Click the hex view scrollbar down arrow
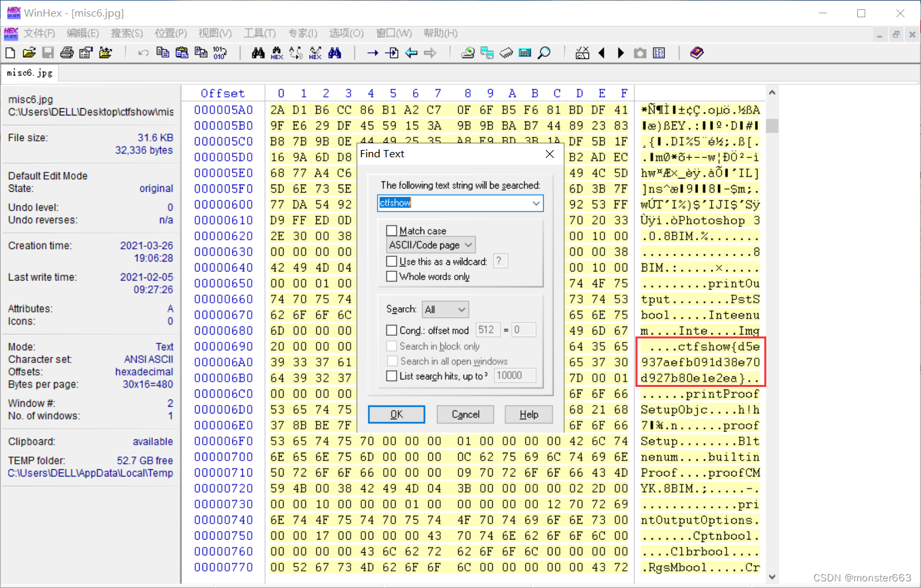The width and height of the screenshot is (921, 588). pos(772,577)
